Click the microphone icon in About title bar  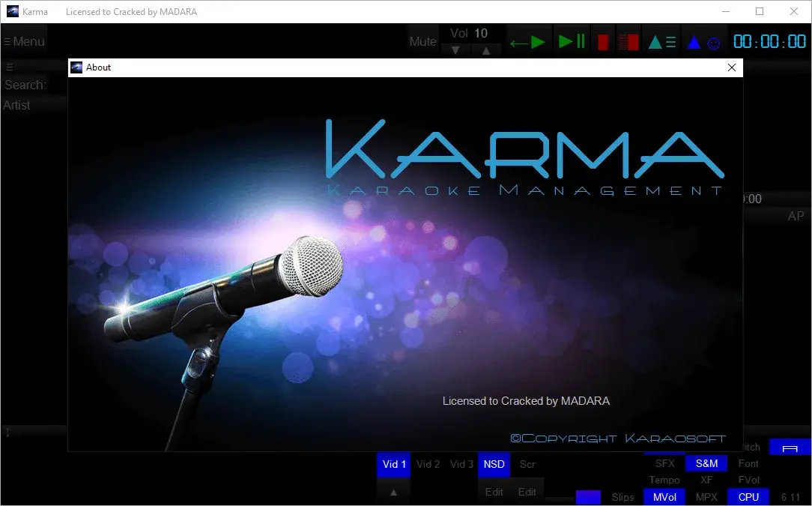pyautogui.click(x=76, y=67)
